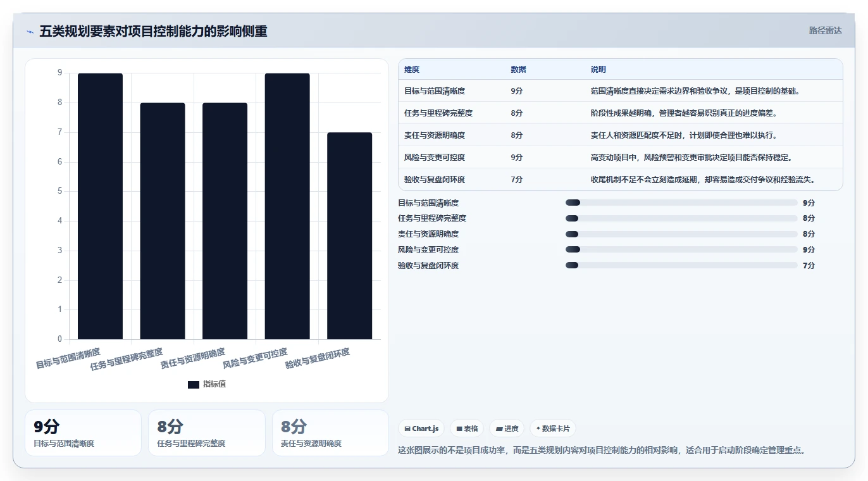The image size is (868, 481).
Task: Click the 验收与复盘闭环度 progress list label
Action: pyautogui.click(x=428, y=266)
